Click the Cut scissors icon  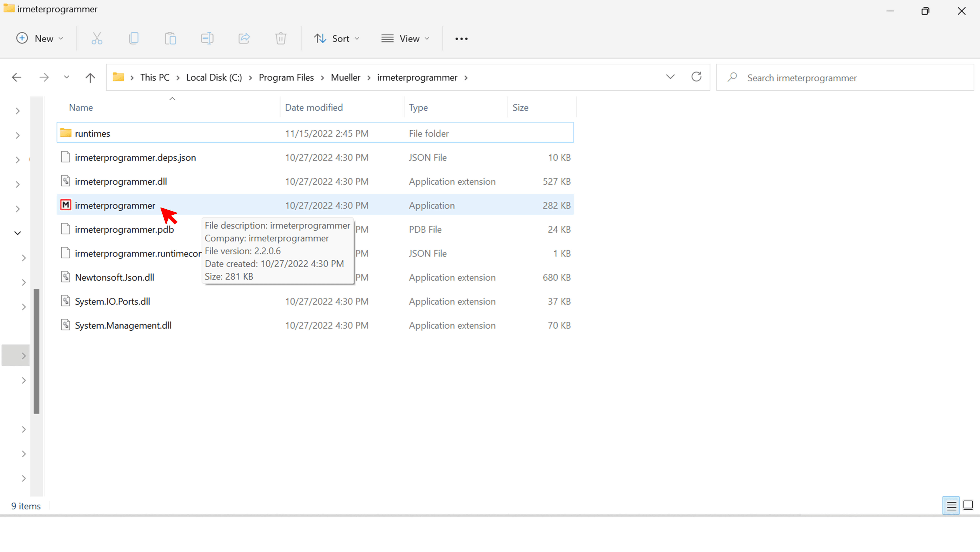(97, 38)
